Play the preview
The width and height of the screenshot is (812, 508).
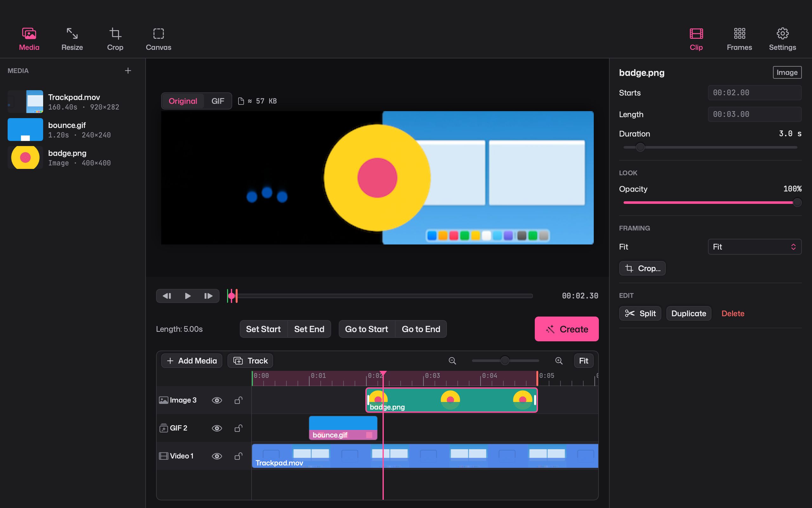187,296
